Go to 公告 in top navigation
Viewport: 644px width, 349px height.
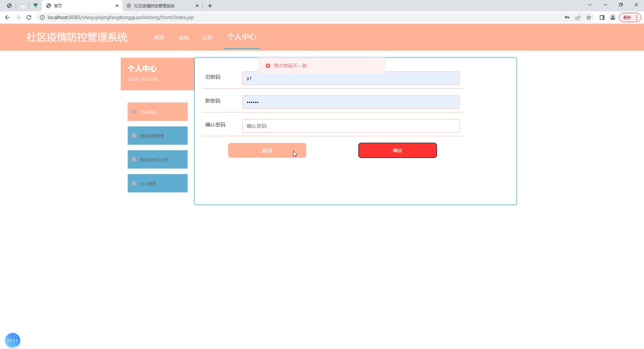tap(207, 37)
